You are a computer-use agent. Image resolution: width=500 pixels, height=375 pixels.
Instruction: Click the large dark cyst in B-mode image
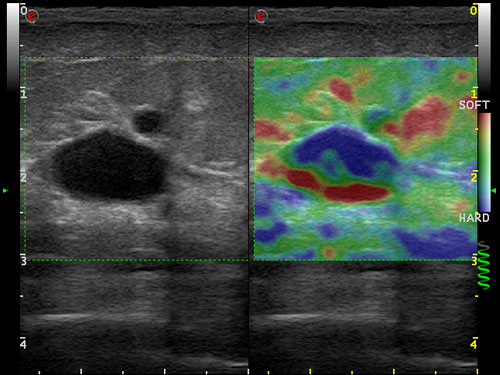coord(111,166)
